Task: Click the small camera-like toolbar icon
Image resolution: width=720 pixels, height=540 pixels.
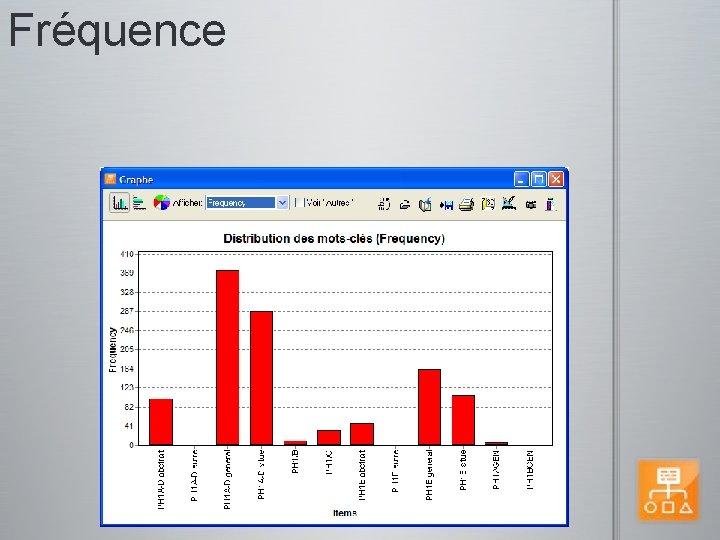Action: click(x=531, y=205)
